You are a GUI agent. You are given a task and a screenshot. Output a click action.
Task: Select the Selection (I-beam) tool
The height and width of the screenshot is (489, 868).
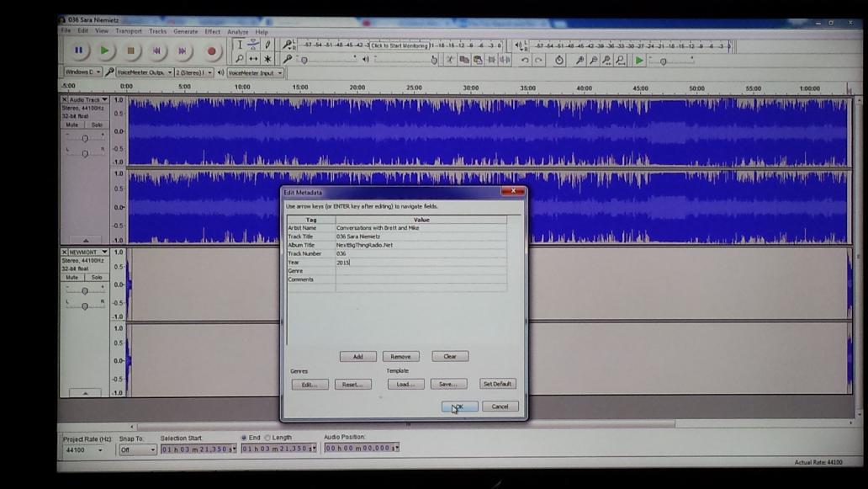pyautogui.click(x=240, y=45)
